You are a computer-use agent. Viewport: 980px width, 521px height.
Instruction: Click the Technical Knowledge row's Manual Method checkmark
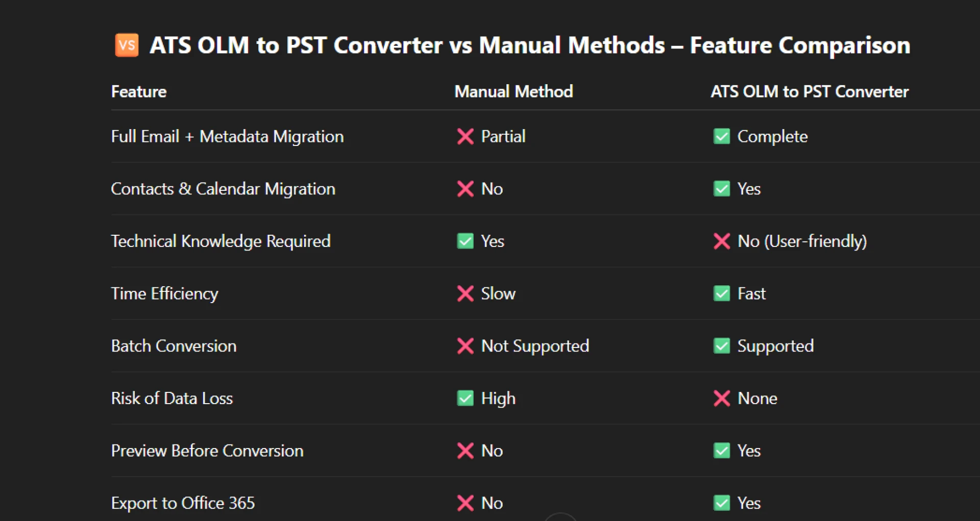[x=465, y=241]
